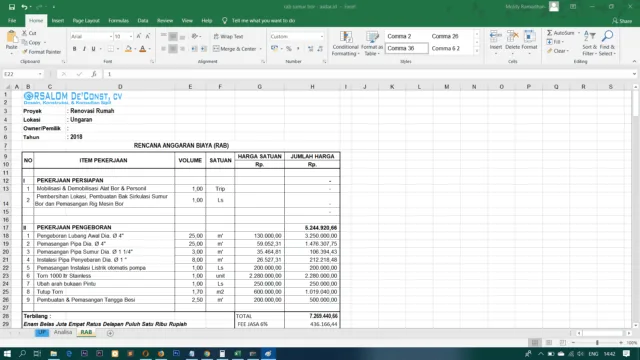This screenshot has height=360, width=640.
Task: Open Sort & Filter
Action: click(x=589, y=43)
